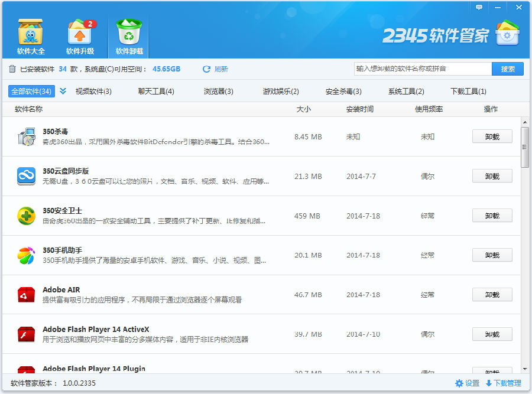Screen dimensions: 532x394
Task: Click the Adobe AIR description text
Action: tap(142, 300)
